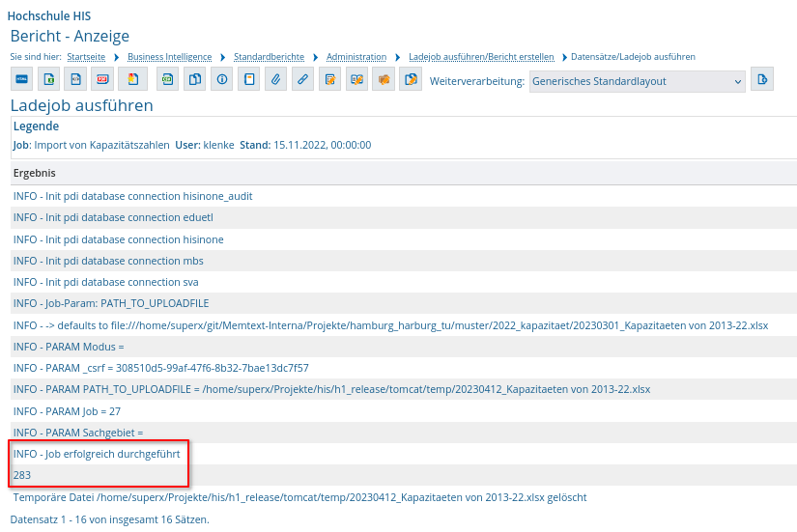Click the open book with pencil icon
Viewport: 797px width, 532px height.
pyautogui.click(x=356, y=79)
